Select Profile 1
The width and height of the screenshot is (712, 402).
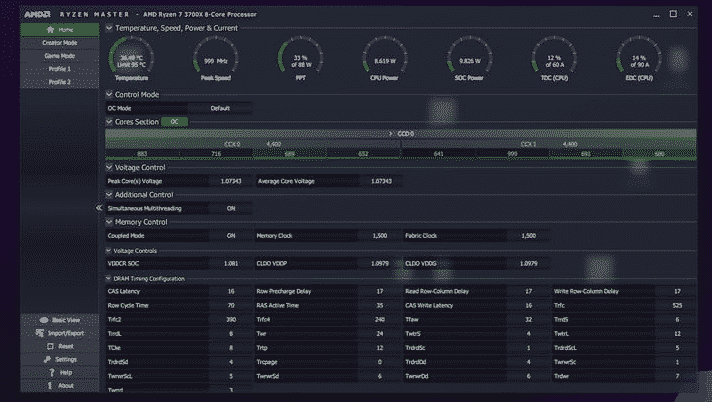[x=59, y=69]
